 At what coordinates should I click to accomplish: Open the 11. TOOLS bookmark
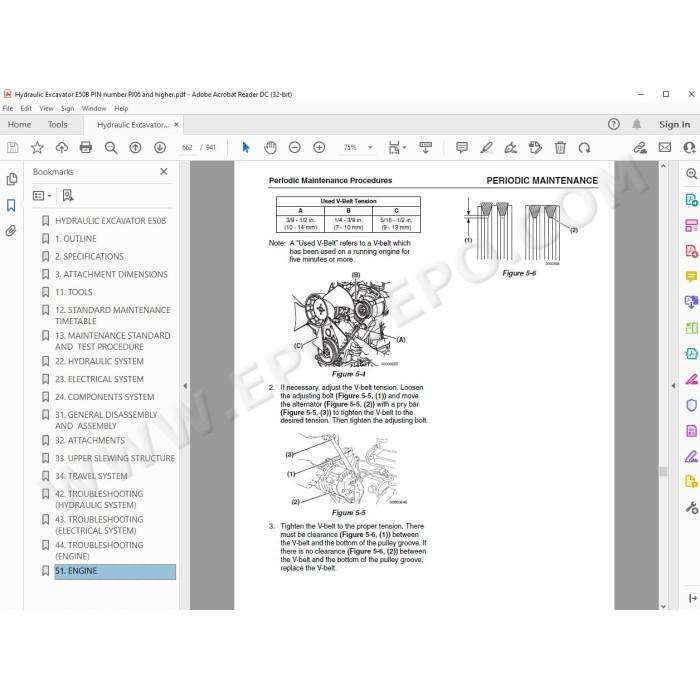[74, 292]
